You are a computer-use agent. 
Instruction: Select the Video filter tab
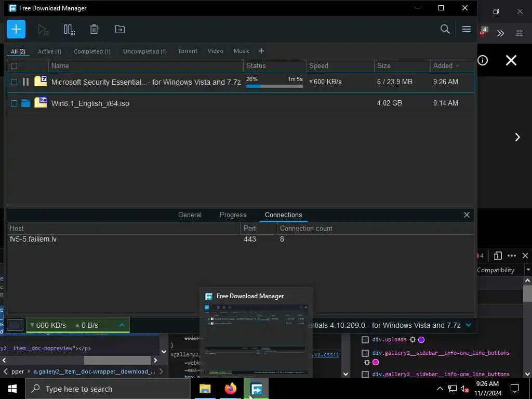(x=216, y=51)
